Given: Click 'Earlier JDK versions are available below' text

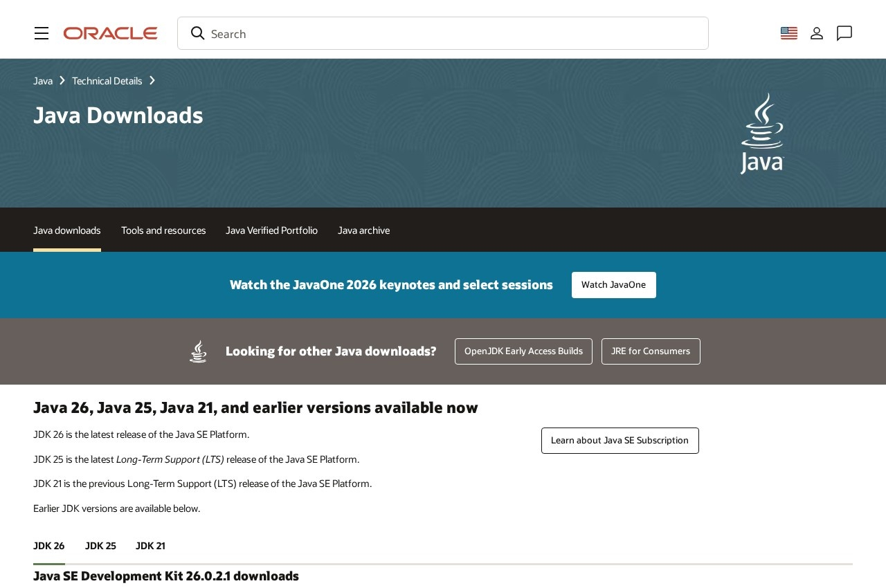Looking at the screenshot, I should click(x=117, y=508).
